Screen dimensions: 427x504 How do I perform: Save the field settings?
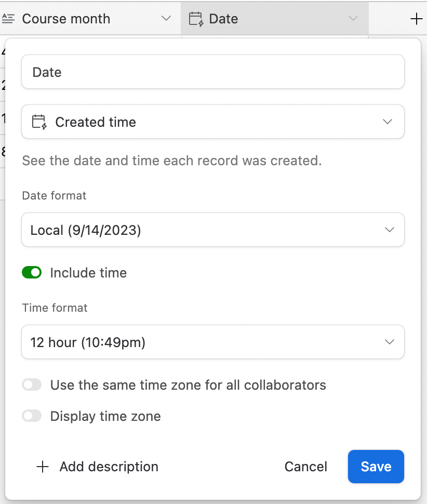pyautogui.click(x=376, y=467)
